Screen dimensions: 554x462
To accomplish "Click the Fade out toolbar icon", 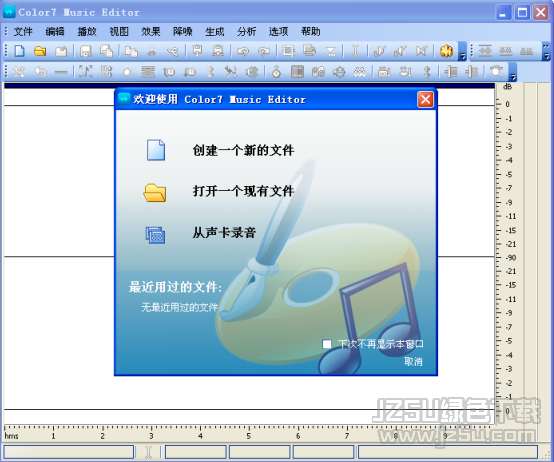I will tap(400, 51).
